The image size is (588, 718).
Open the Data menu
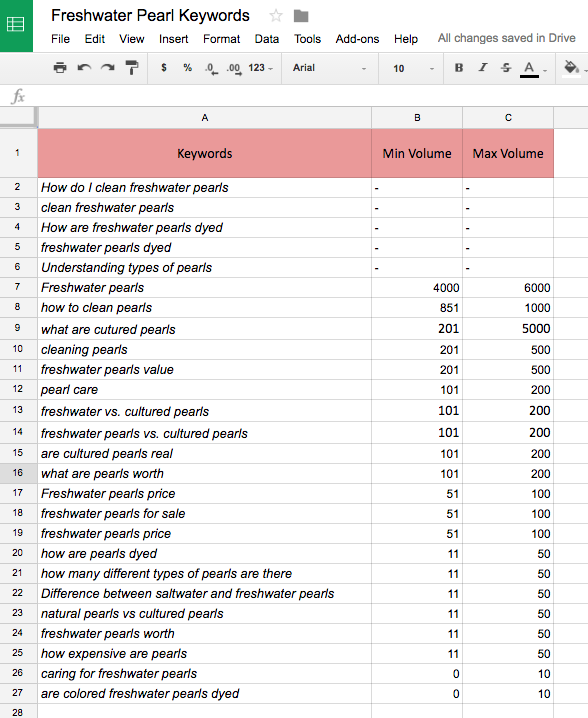(x=267, y=39)
